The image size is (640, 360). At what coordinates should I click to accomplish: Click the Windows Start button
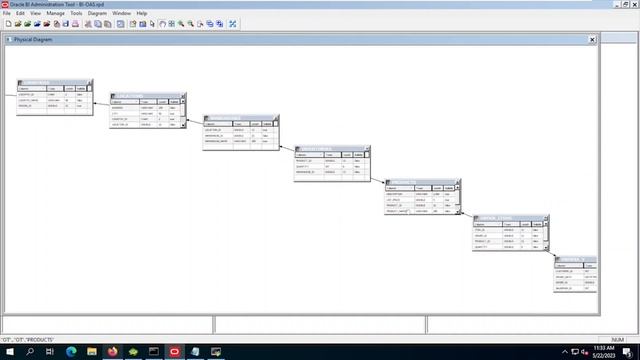pyautogui.click(x=10, y=351)
